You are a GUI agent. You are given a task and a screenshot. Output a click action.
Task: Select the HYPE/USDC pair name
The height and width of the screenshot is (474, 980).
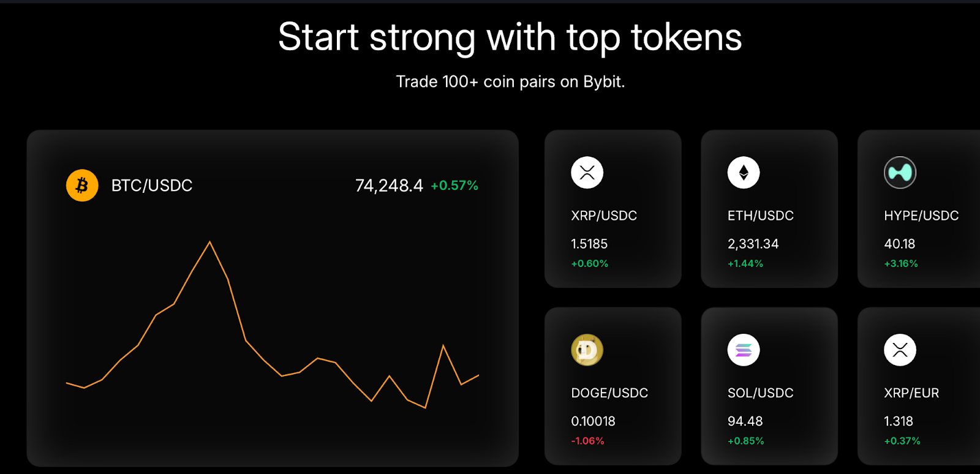921,216
